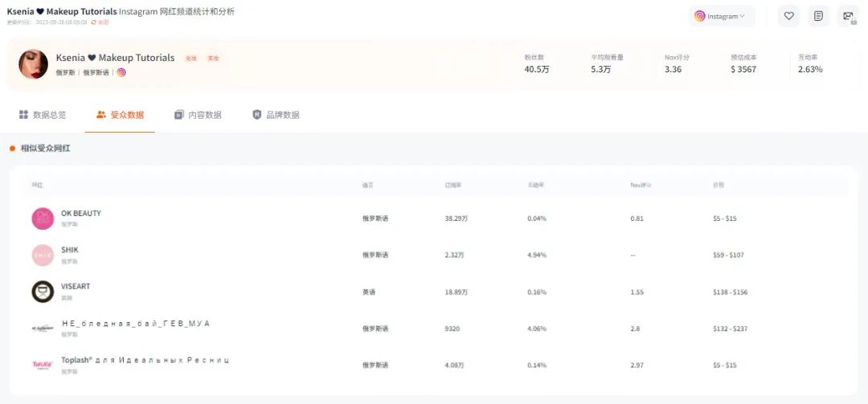
Task: Open the 内容数据 tab
Action: tap(198, 115)
